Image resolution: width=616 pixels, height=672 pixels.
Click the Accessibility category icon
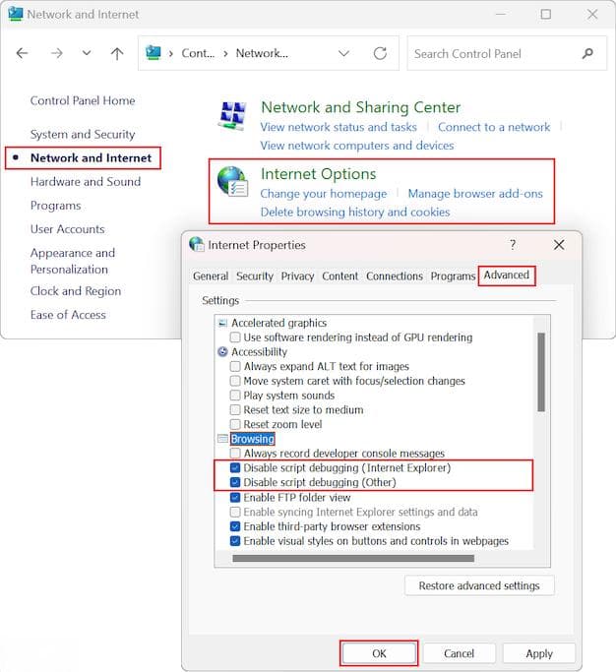click(x=222, y=352)
